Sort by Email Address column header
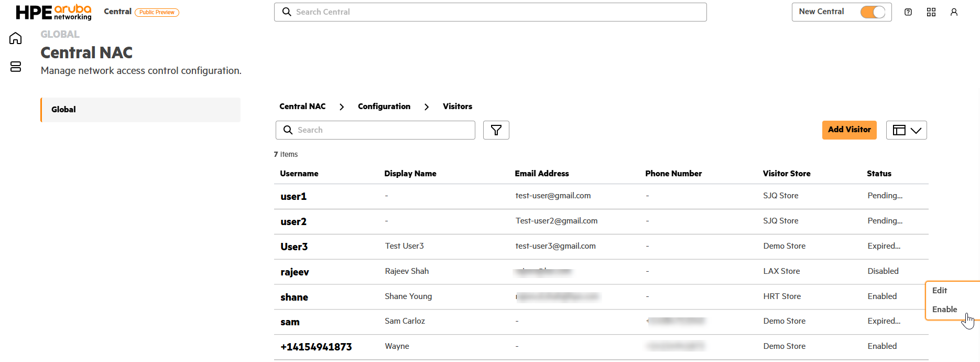This screenshot has width=980, height=362. click(542, 174)
